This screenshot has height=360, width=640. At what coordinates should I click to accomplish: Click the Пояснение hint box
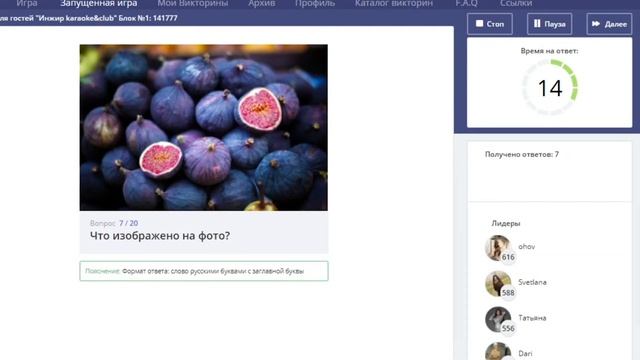click(204, 271)
